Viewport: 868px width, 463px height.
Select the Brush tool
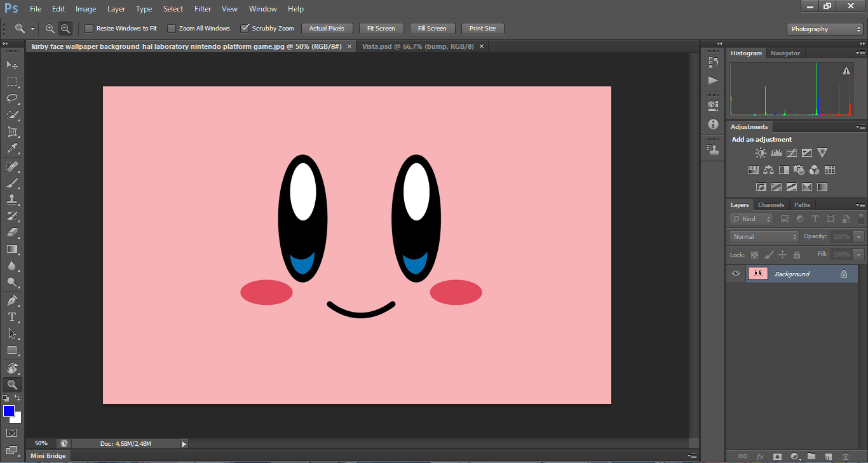point(12,183)
